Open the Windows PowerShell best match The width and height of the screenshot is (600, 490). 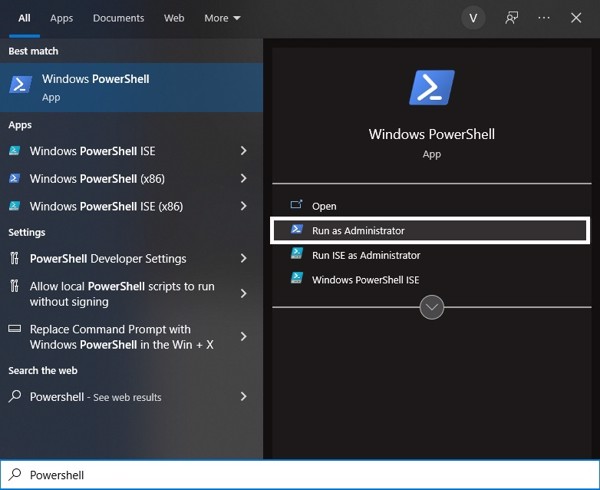pos(131,88)
